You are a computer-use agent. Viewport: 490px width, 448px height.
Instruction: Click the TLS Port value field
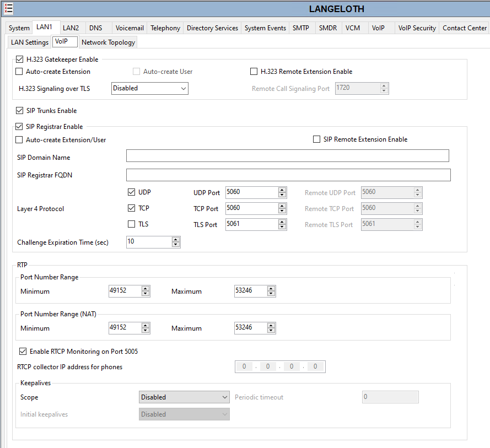[251, 224]
